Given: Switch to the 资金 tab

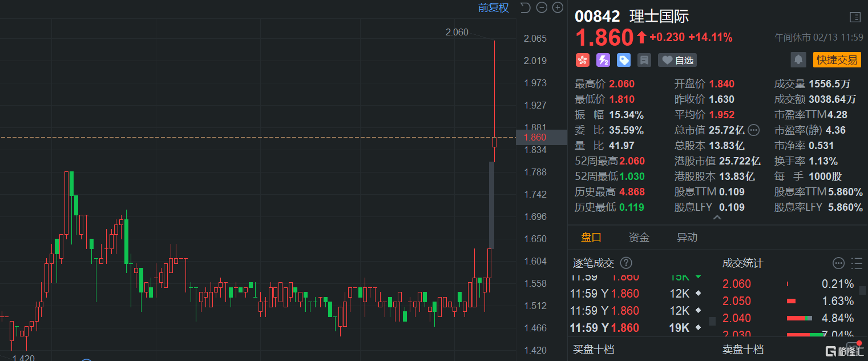Looking at the screenshot, I should click(x=639, y=238).
